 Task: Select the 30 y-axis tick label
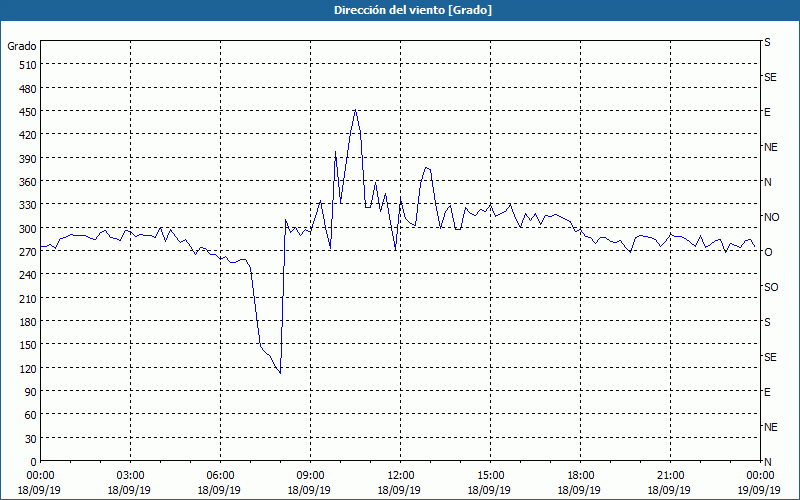[31, 439]
